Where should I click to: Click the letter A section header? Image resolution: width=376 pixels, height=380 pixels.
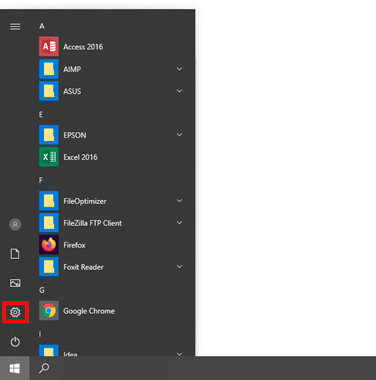tap(42, 26)
